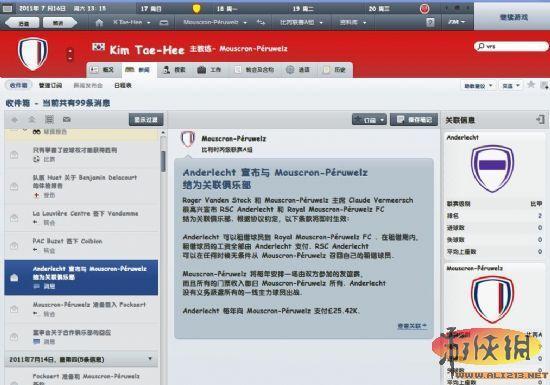Image resolution: width=550 pixels, height=385 pixels.
Task: Click the calendar date 19 in top bar
Action: click(303, 9)
